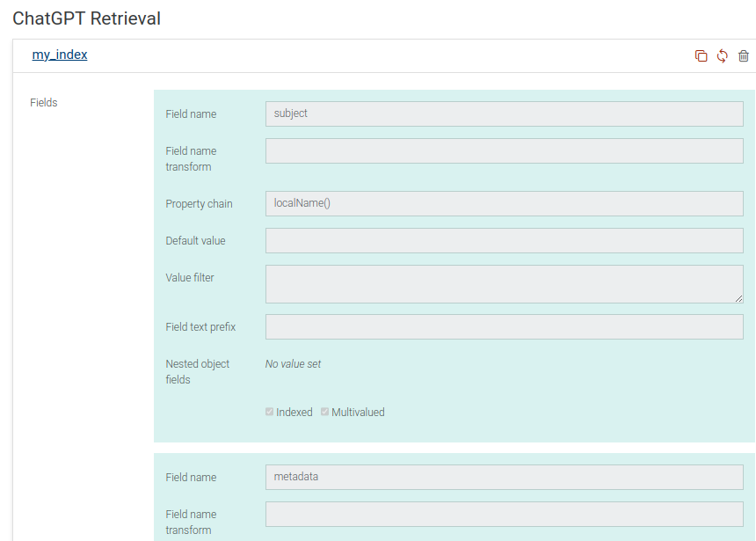The image size is (756, 541).
Task: Click the copy connector icon for my_index
Action: [x=701, y=56]
